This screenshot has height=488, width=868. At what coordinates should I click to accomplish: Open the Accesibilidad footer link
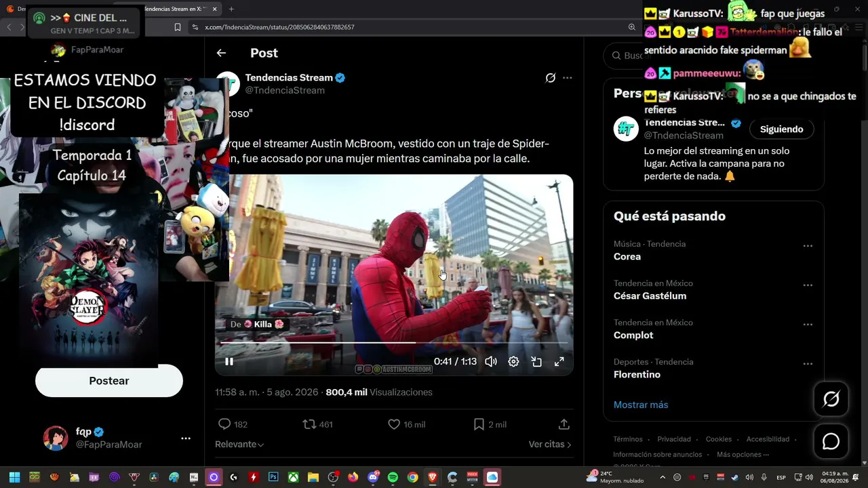(768, 439)
